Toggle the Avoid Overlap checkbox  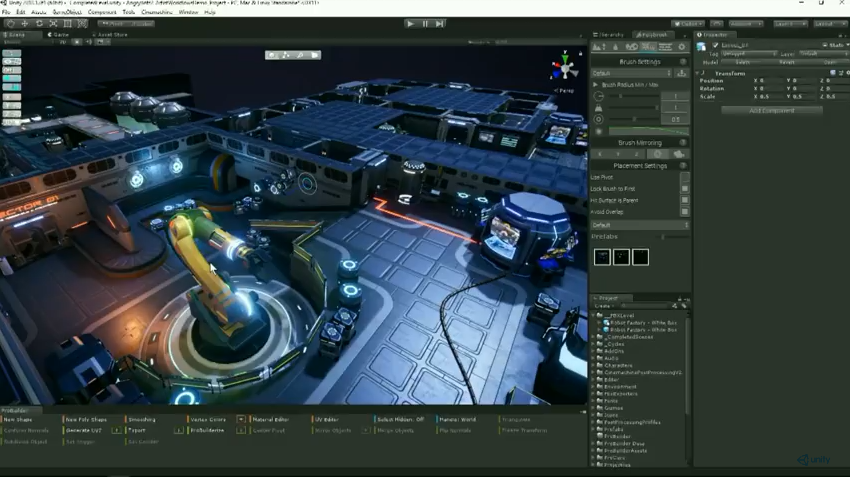click(684, 212)
